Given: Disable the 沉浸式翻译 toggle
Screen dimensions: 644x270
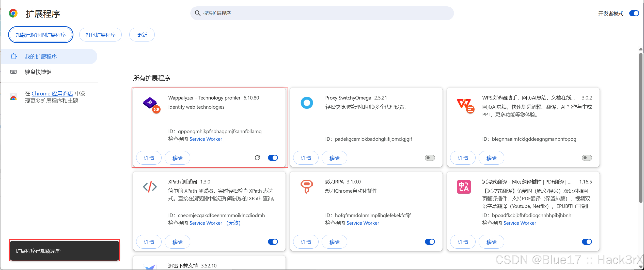Looking at the screenshot, I should (587, 242).
